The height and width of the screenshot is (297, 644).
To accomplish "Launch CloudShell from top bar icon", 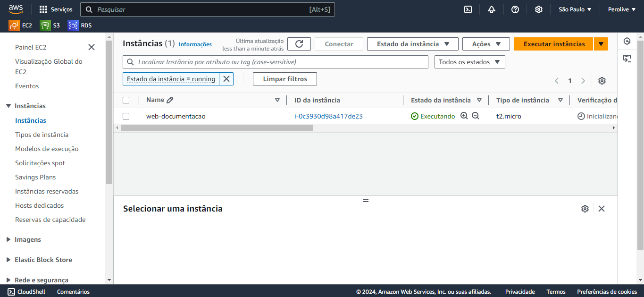I will [x=468, y=9].
